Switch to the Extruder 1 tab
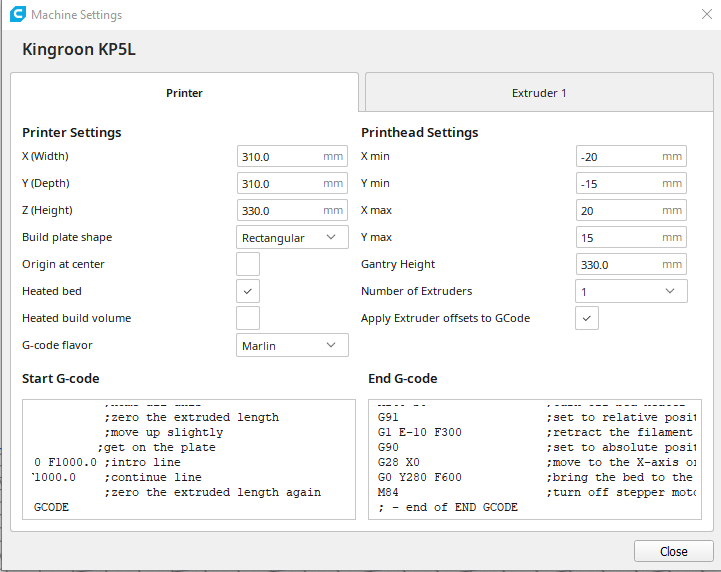Screen dimensions: 721x572 coord(539,93)
